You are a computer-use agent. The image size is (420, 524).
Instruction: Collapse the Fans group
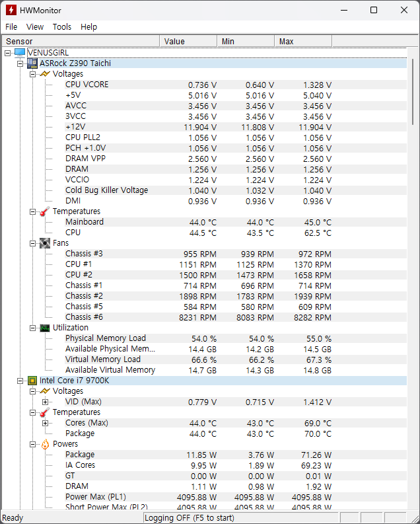(x=33, y=243)
